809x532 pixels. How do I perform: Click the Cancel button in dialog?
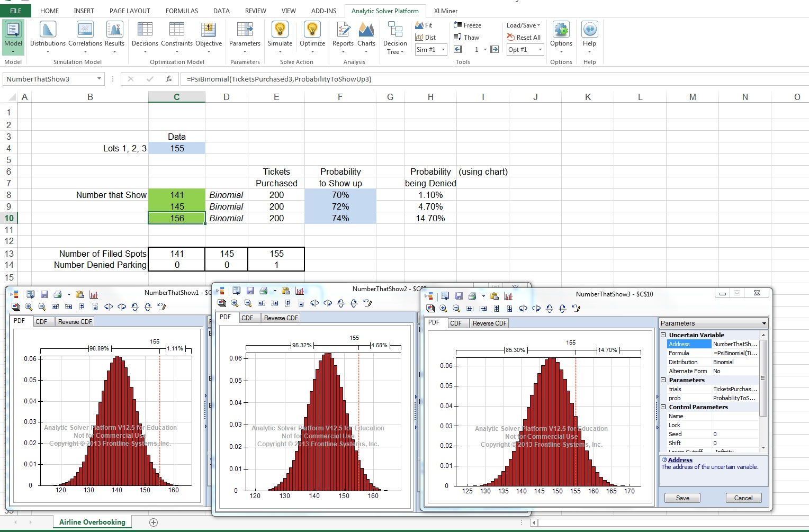coord(743,498)
